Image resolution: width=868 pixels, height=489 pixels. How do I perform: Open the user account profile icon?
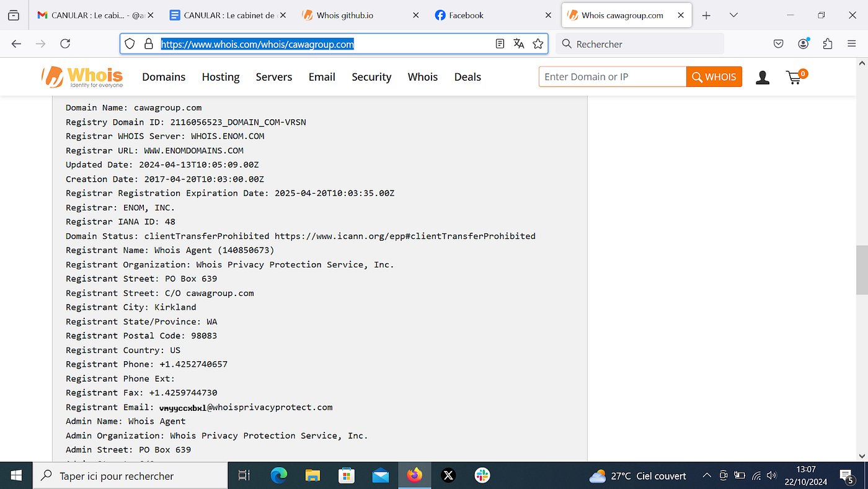(x=763, y=78)
